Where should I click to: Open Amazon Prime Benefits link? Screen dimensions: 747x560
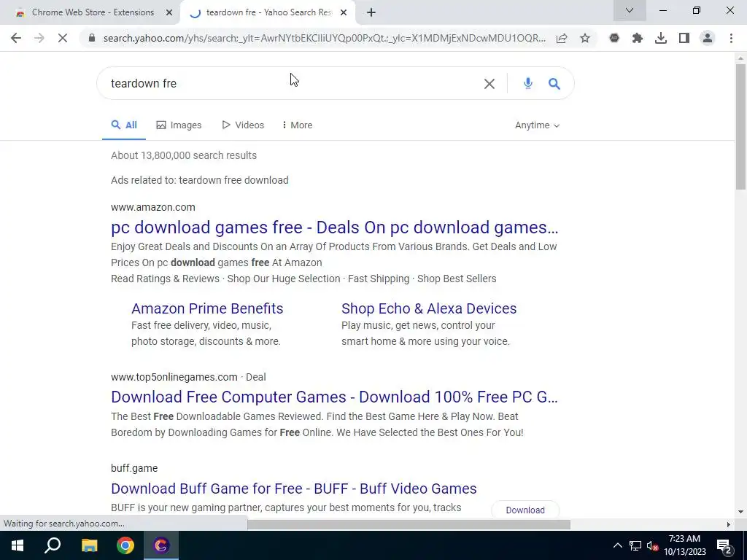[207, 308]
